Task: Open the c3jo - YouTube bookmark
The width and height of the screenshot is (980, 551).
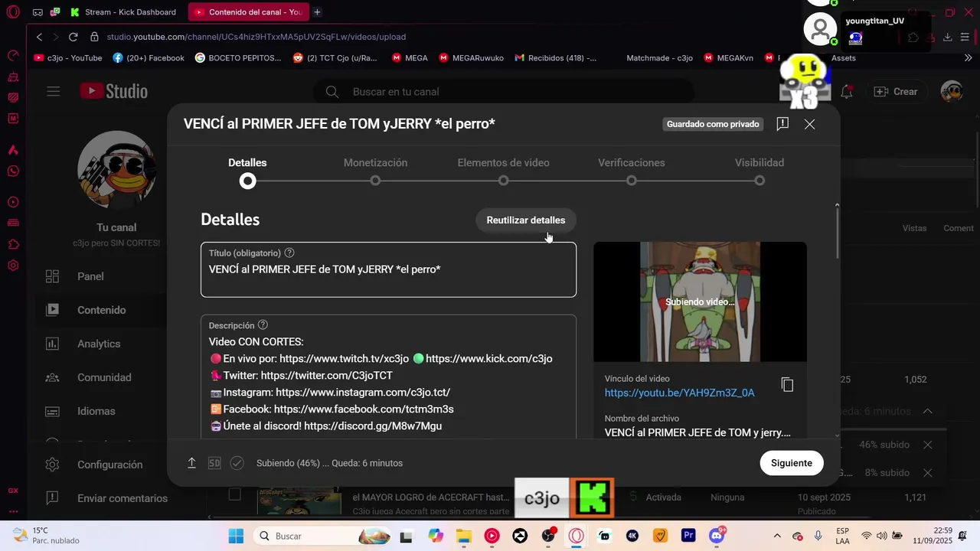Action: (68, 57)
